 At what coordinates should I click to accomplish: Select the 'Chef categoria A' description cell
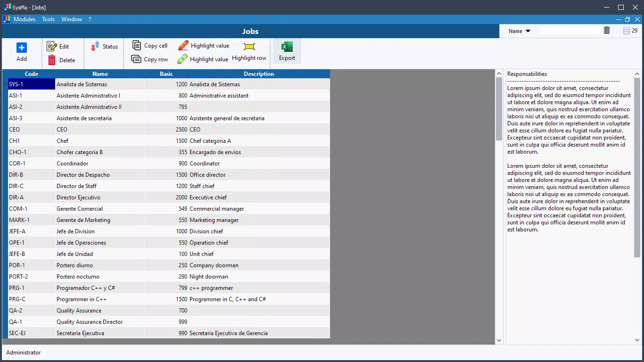259,141
